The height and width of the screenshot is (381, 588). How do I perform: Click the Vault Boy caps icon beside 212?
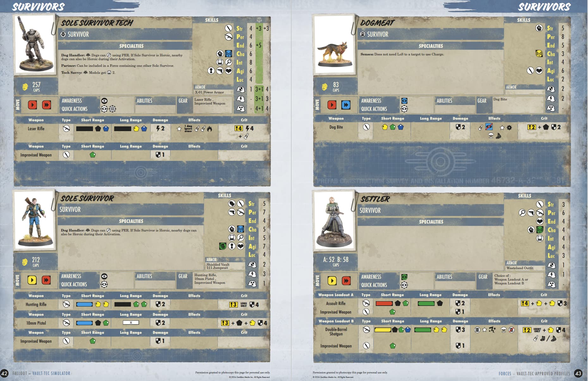point(25,262)
